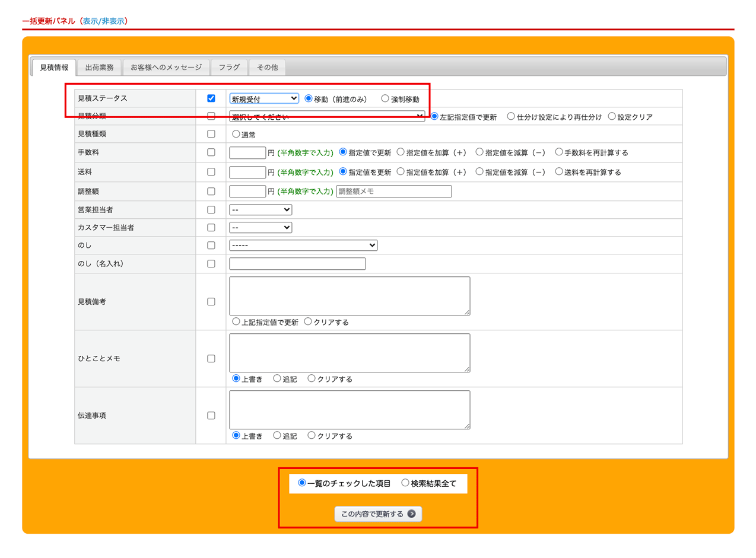Click the 見積備考 text area

tap(350, 296)
